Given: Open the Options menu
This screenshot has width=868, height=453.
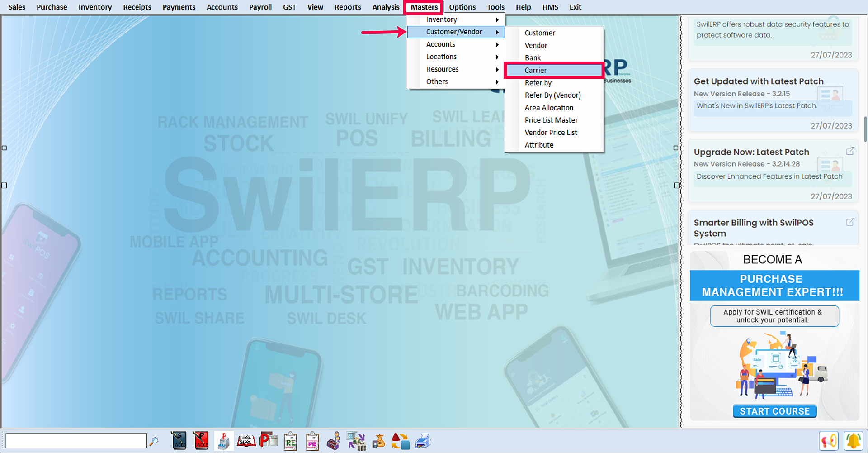Looking at the screenshot, I should [462, 7].
